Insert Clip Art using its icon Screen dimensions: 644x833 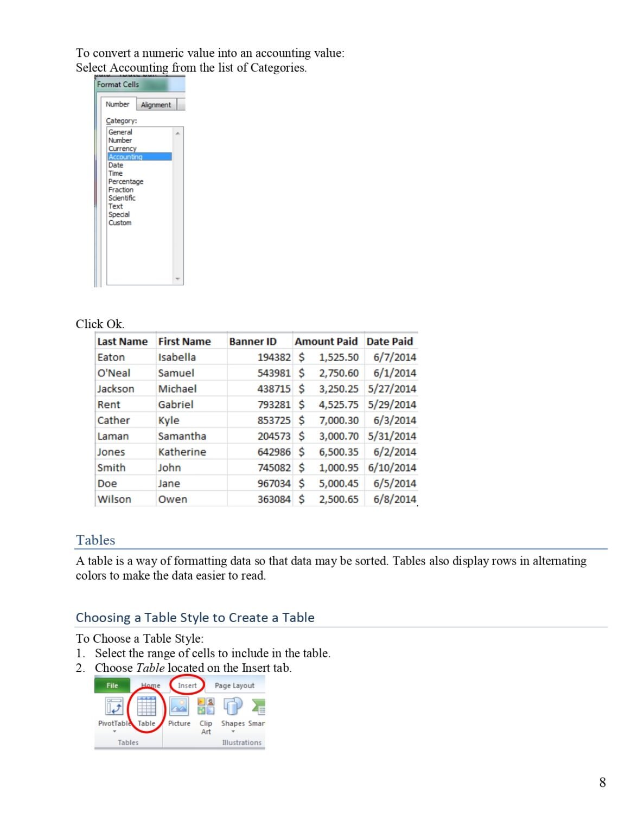click(206, 707)
